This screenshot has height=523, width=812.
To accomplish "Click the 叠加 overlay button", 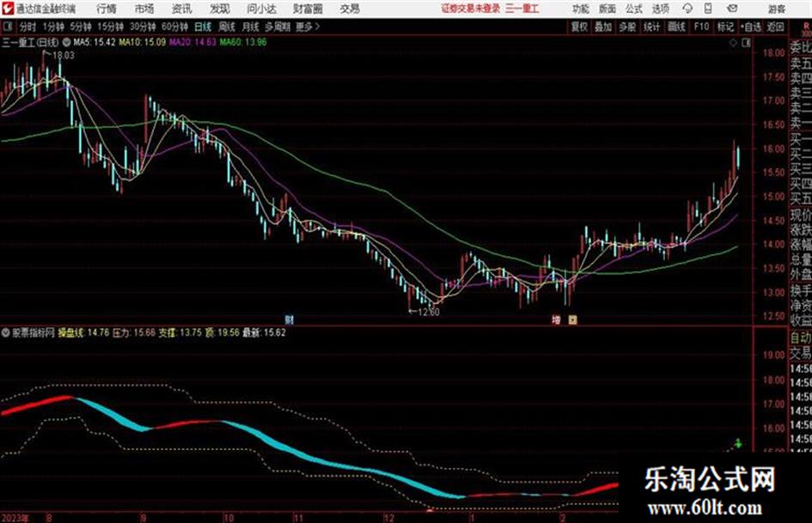I will (x=603, y=27).
